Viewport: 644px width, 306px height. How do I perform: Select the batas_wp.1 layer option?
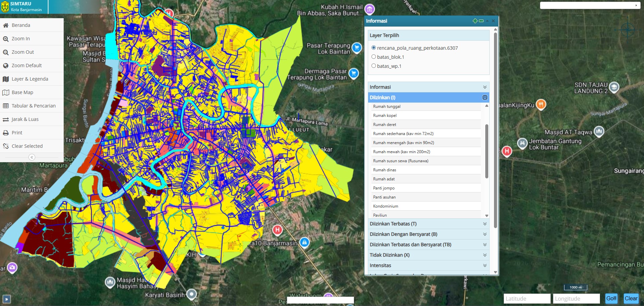[x=374, y=66]
